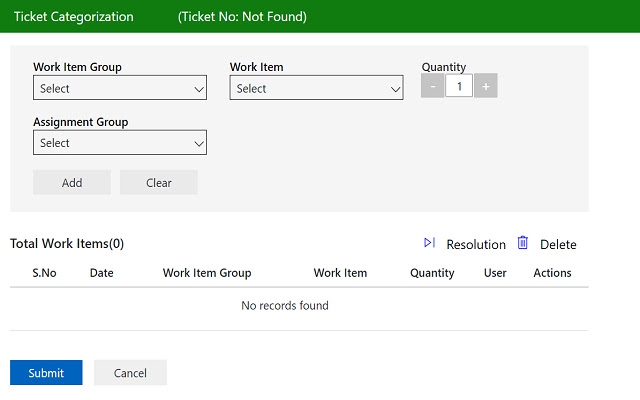Open the Assignment Group dropdown
Screen dimensions: 640x400
[x=120, y=143]
